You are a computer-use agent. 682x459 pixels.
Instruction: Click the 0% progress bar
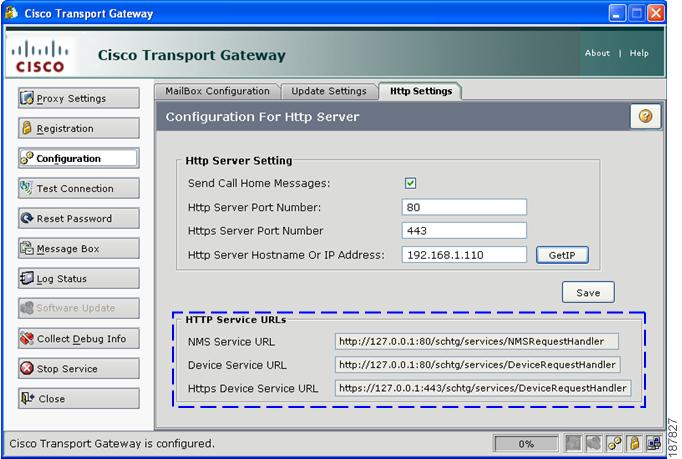(526, 444)
